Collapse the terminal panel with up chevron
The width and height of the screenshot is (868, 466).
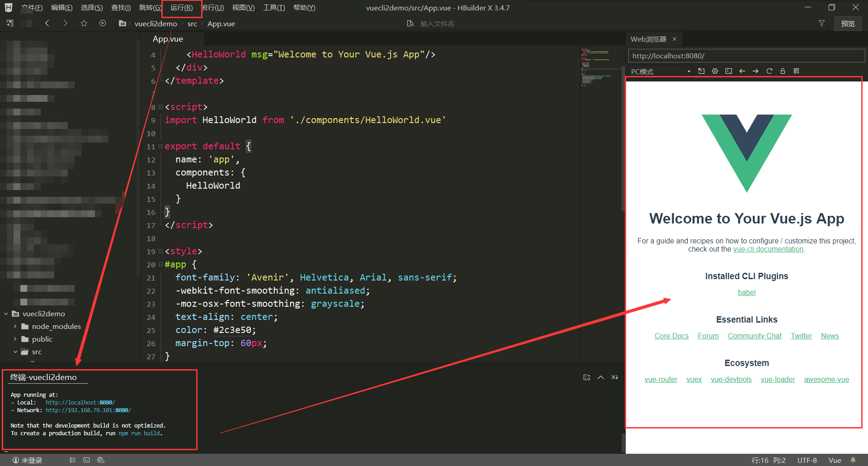[601, 377]
